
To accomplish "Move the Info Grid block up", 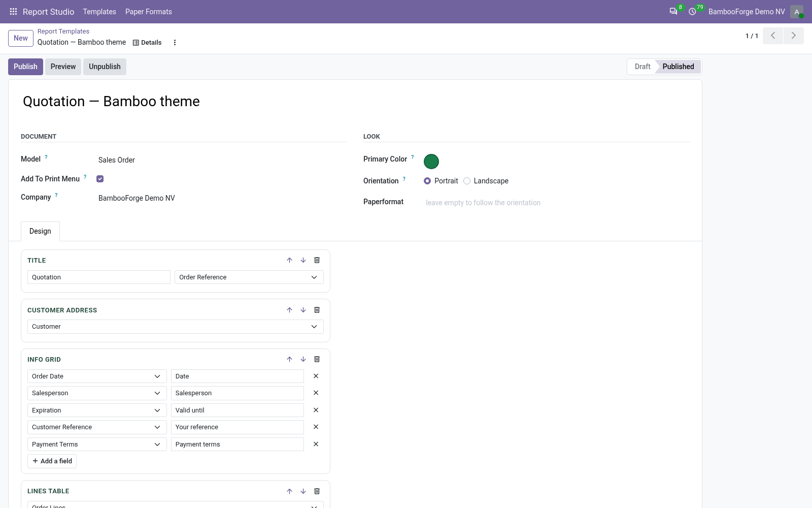I will click(x=289, y=359).
